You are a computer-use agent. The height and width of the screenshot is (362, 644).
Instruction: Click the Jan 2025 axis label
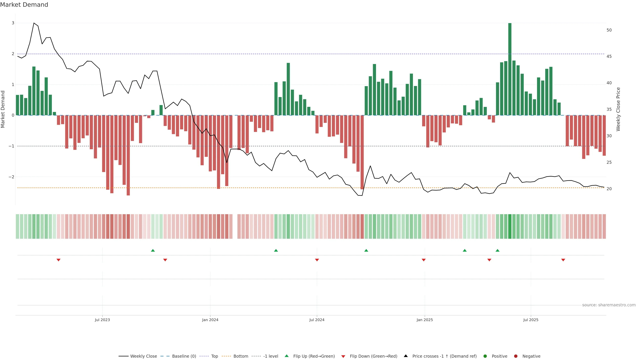(x=424, y=320)
